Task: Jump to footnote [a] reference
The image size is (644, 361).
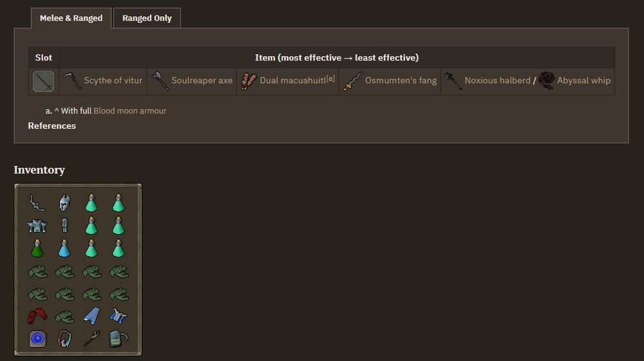Action: pos(330,78)
